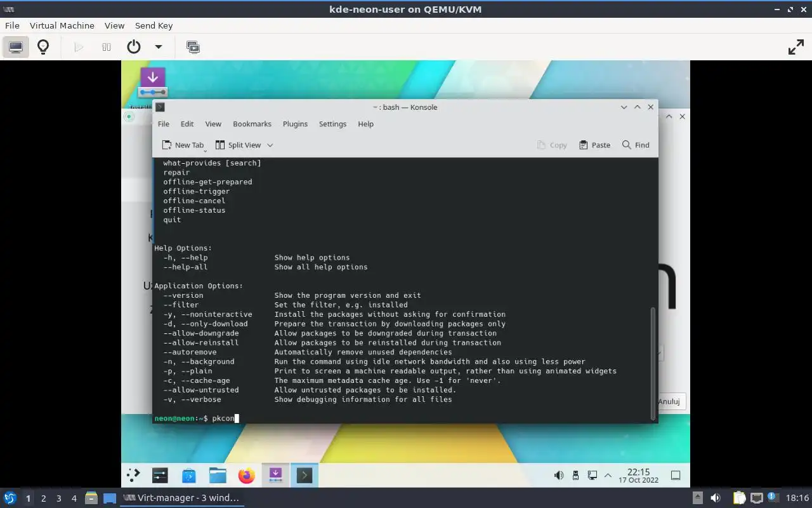This screenshot has width=812, height=508.
Task: Open the Send Key menu
Action: click(154, 25)
